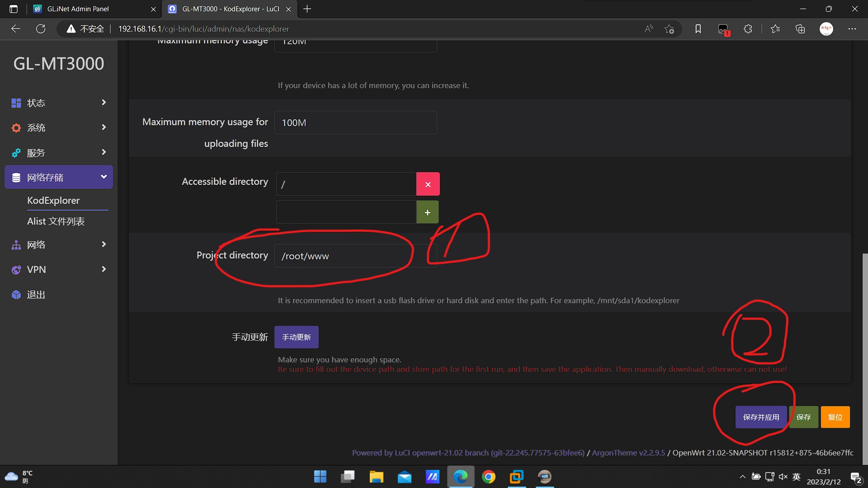Click the orange 复位 reset button

(835, 417)
